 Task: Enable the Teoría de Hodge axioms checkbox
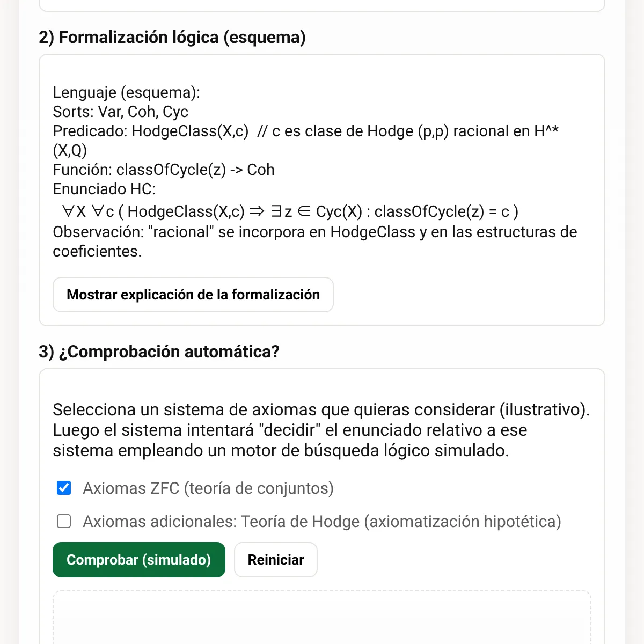[64, 521]
